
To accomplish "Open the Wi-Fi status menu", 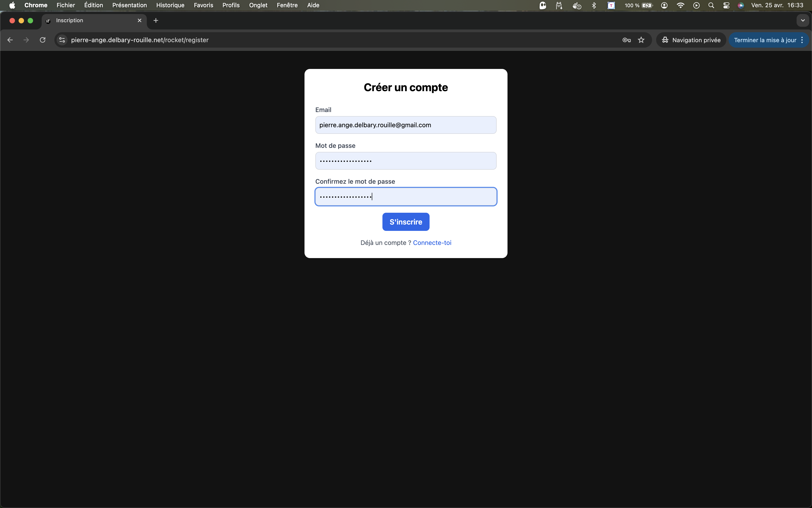I will [x=680, y=5].
